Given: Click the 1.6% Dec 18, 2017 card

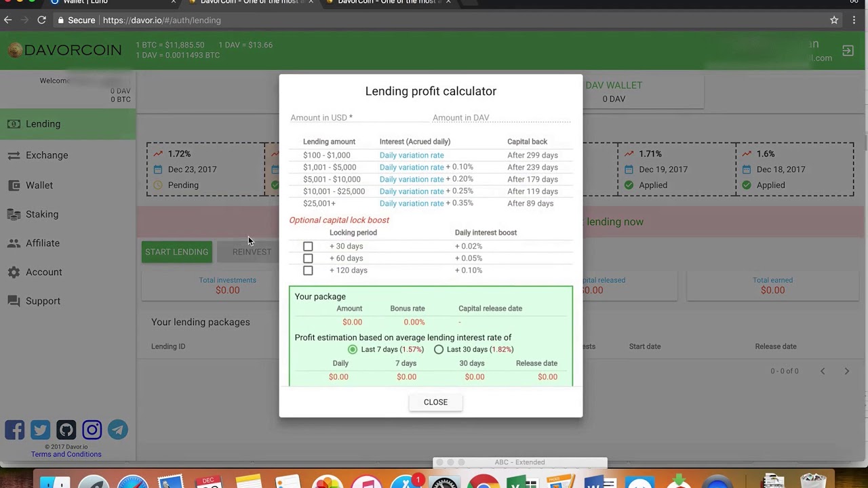Looking at the screenshot, I should [795, 169].
